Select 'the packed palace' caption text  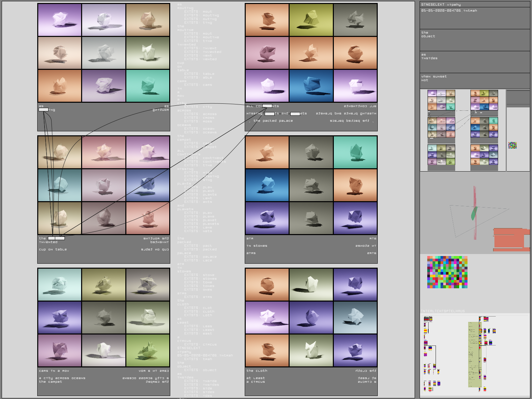tap(273, 121)
